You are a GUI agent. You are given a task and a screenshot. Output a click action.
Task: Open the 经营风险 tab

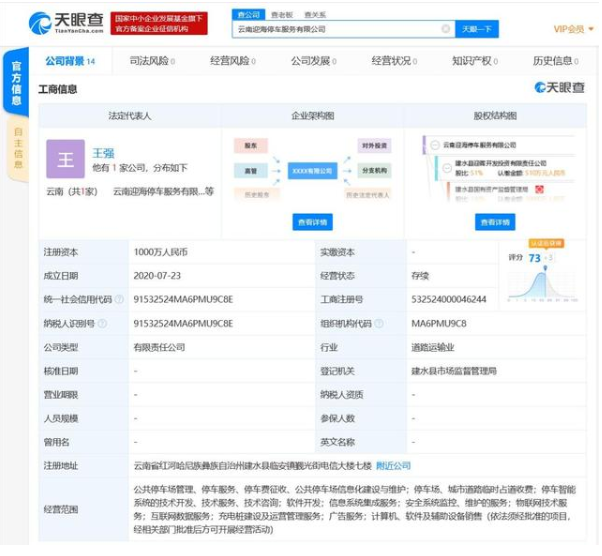232,61
